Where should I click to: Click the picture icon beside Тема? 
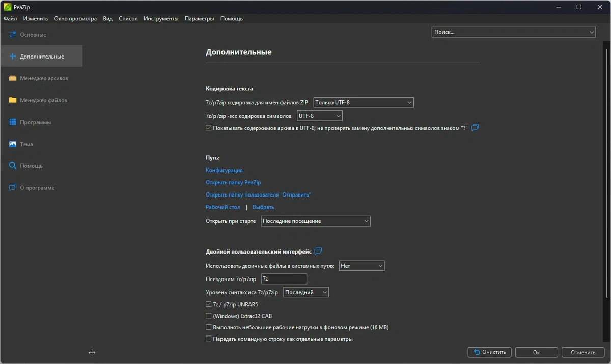pos(13,144)
